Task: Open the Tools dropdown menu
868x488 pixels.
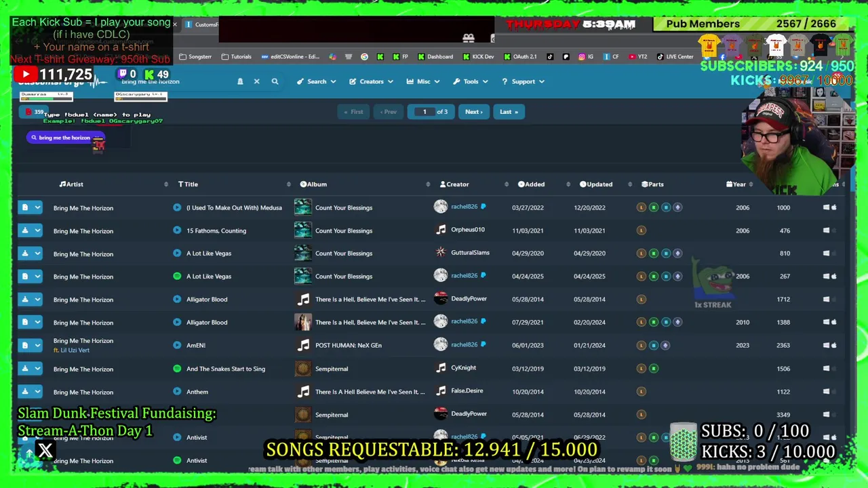Action: click(x=470, y=81)
